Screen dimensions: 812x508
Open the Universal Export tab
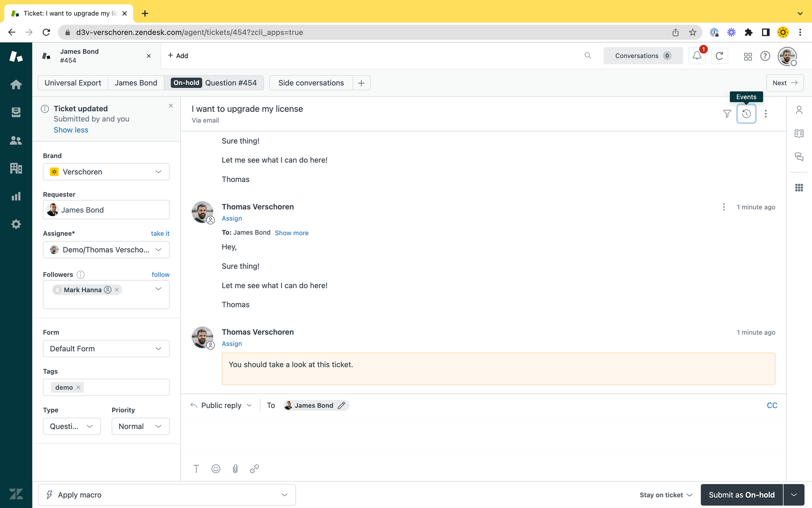73,83
